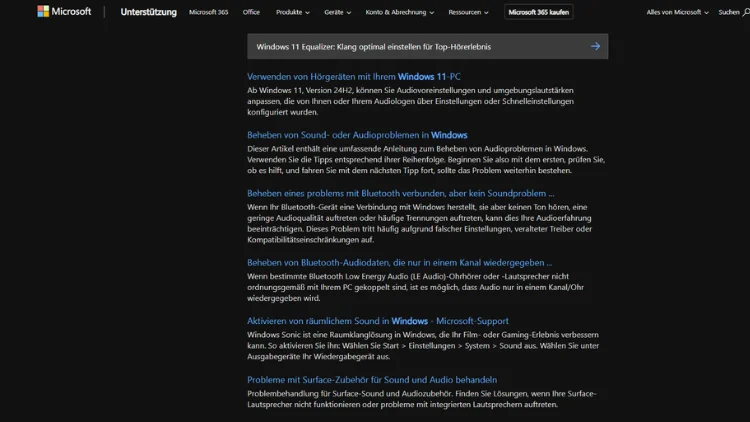Open Aktivieren von räumlichem Sound link
Viewport: 750px width, 422px height.
point(378,321)
